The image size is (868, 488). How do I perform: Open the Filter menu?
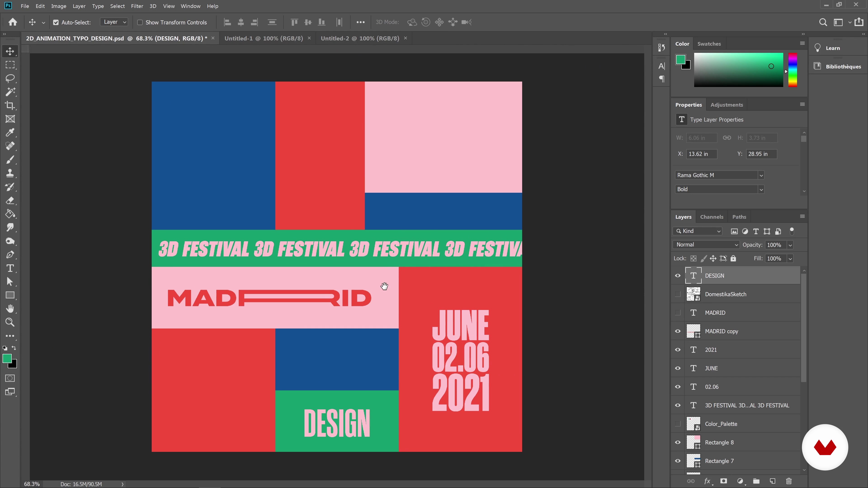[137, 6]
